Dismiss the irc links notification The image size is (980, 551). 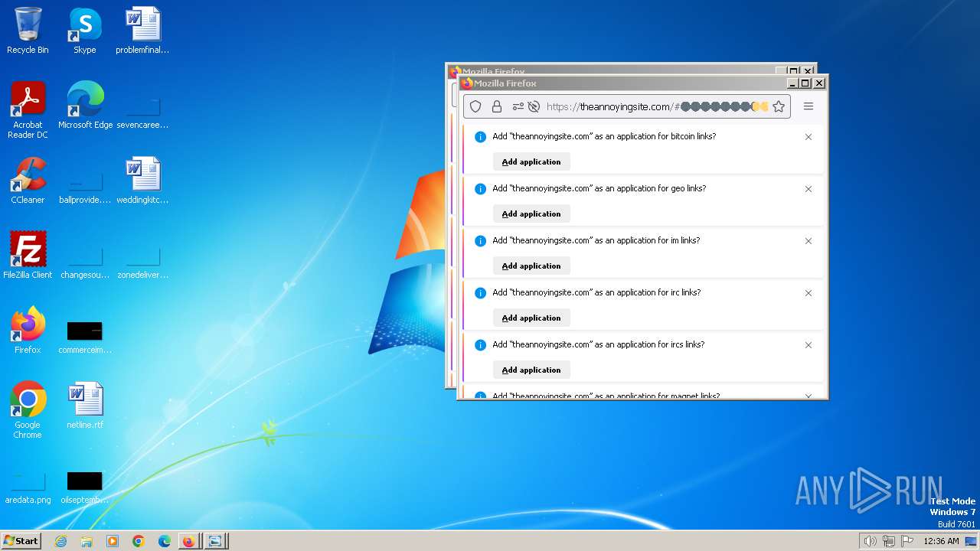pos(808,293)
